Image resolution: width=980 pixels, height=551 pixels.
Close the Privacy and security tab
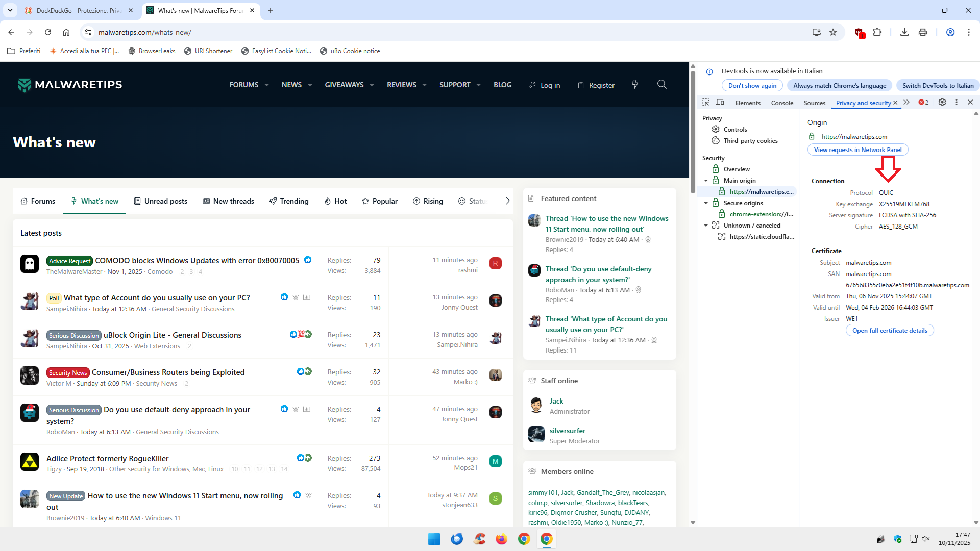point(895,103)
